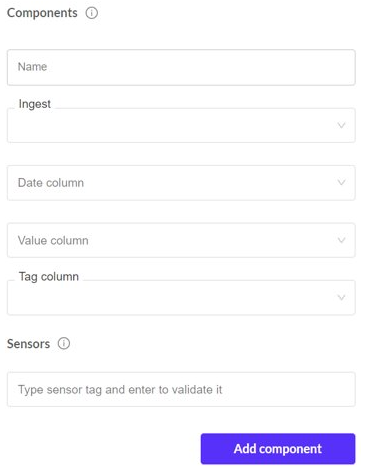Click the floating Tag column label

49,277
